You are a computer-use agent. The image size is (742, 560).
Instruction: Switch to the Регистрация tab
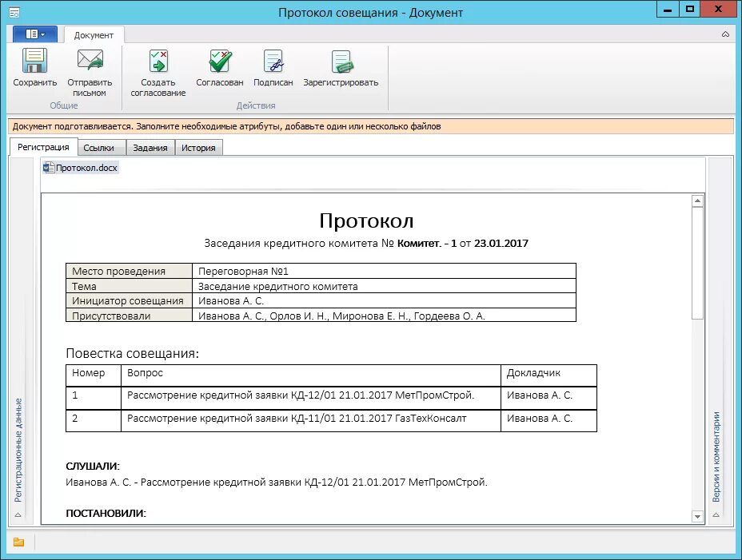click(x=43, y=147)
